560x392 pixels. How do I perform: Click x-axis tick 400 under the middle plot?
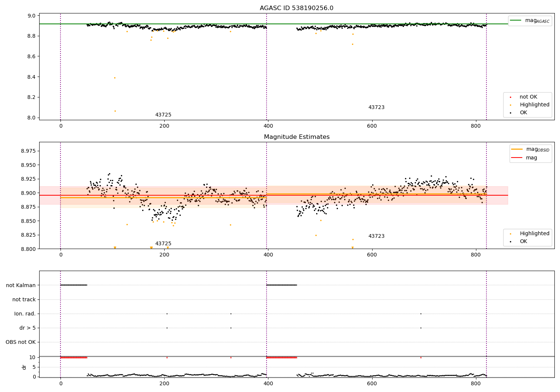pyautogui.click(x=268, y=255)
